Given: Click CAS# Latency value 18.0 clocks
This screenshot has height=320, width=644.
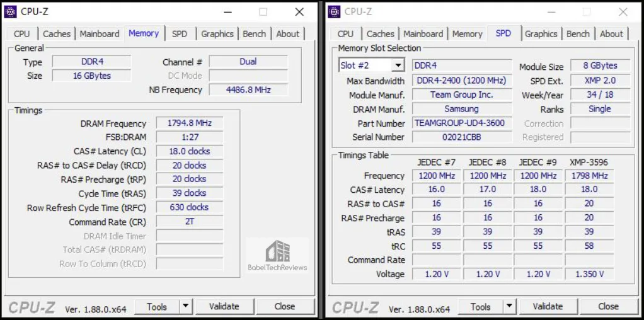Looking at the screenshot, I should 190,151.
